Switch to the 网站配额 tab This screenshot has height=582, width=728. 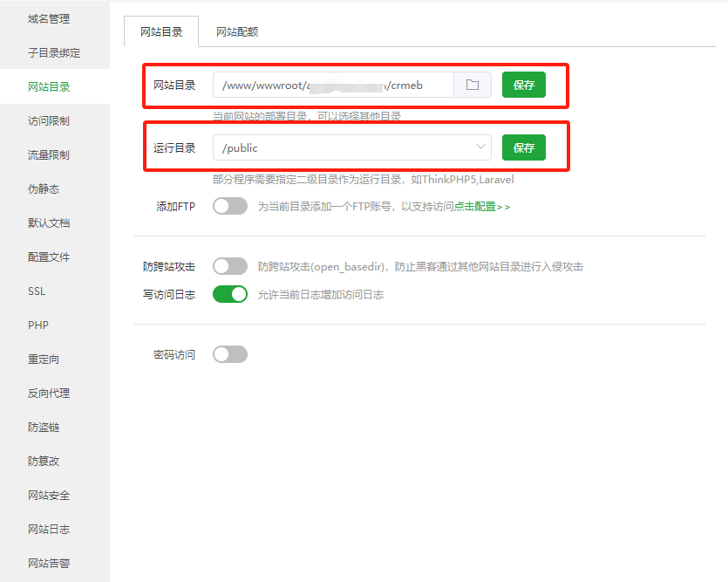tap(237, 31)
